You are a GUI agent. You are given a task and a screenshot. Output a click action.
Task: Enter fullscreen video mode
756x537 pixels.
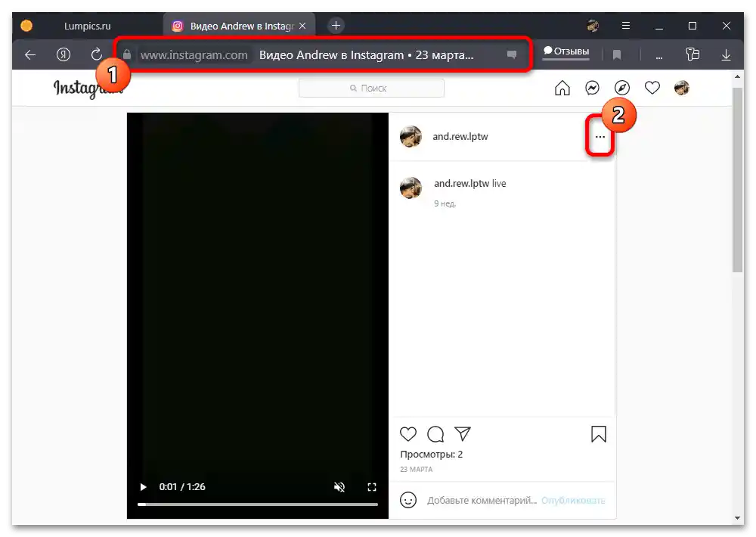(372, 487)
